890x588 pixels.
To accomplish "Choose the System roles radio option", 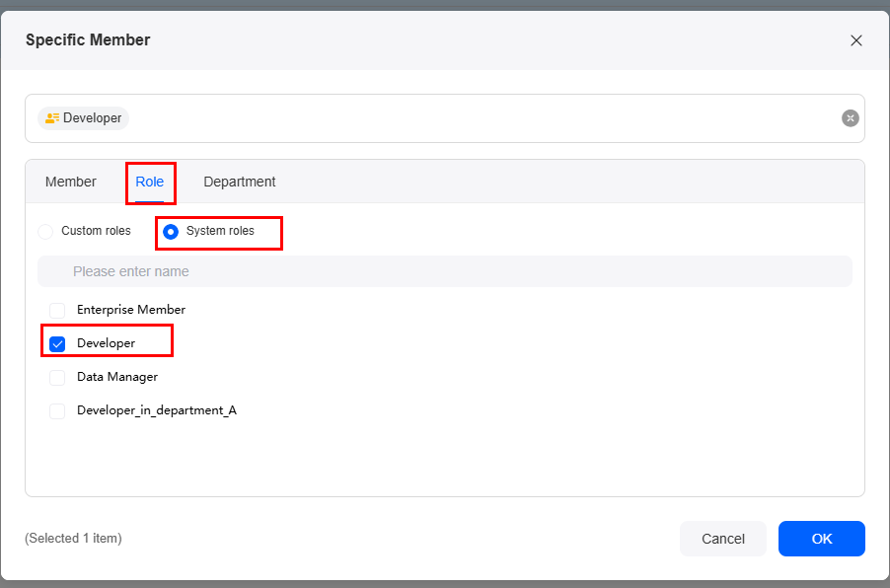I will click(171, 232).
